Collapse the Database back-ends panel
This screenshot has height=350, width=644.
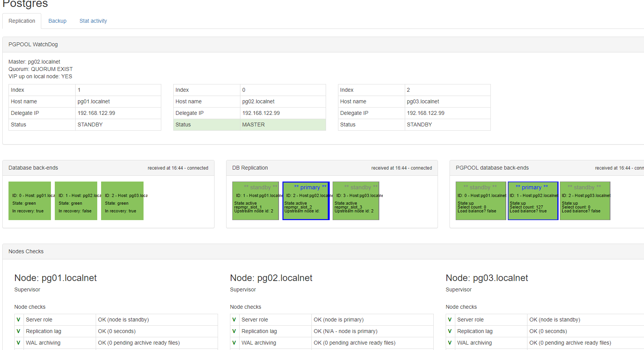click(33, 168)
